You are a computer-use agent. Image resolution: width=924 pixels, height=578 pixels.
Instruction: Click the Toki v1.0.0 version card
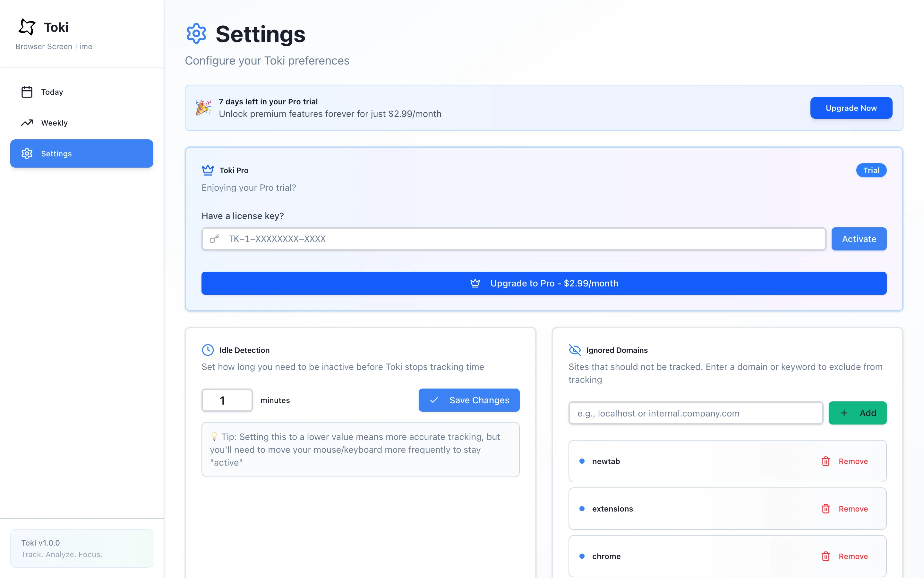tap(82, 548)
